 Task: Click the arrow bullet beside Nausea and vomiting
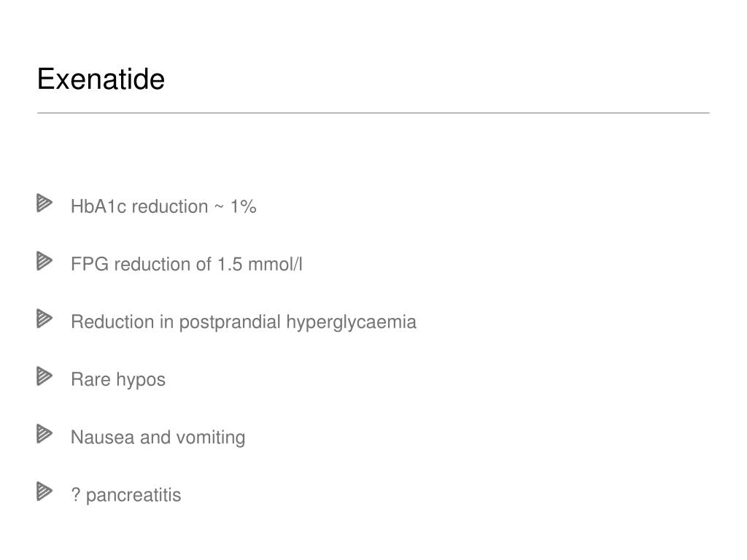pyautogui.click(x=44, y=434)
